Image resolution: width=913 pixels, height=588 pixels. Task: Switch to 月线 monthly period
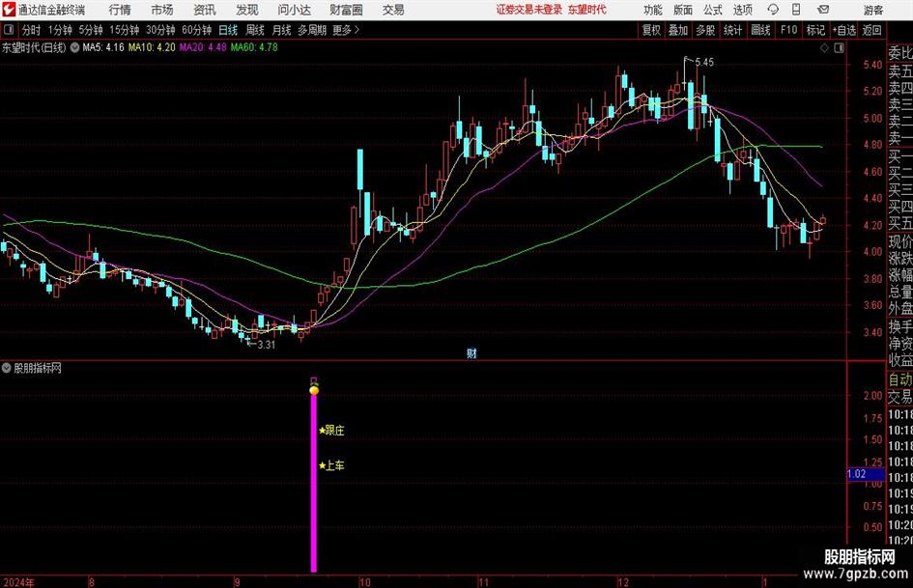pos(282,30)
